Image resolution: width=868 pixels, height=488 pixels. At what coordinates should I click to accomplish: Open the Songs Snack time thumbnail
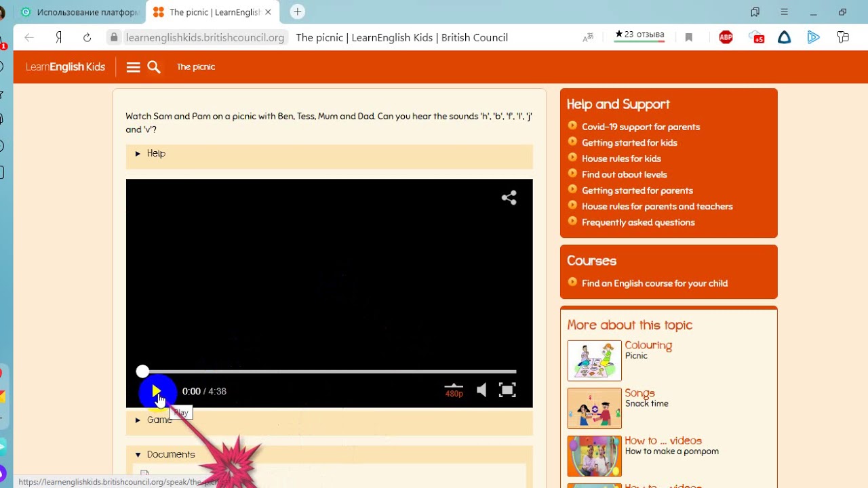[594, 408]
